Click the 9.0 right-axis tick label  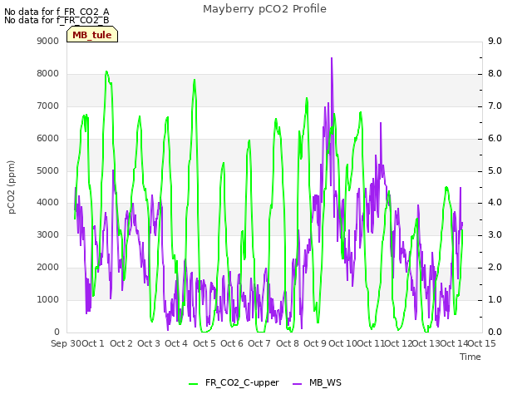(x=495, y=41)
